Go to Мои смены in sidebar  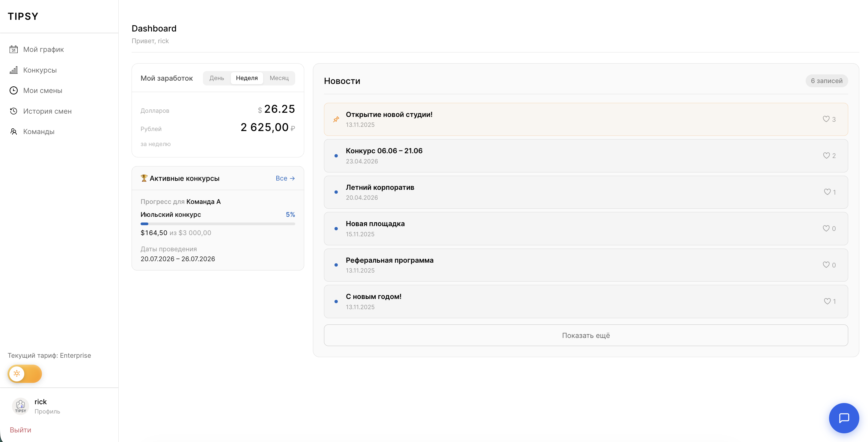pyautogui.click(x=43, y=90)
